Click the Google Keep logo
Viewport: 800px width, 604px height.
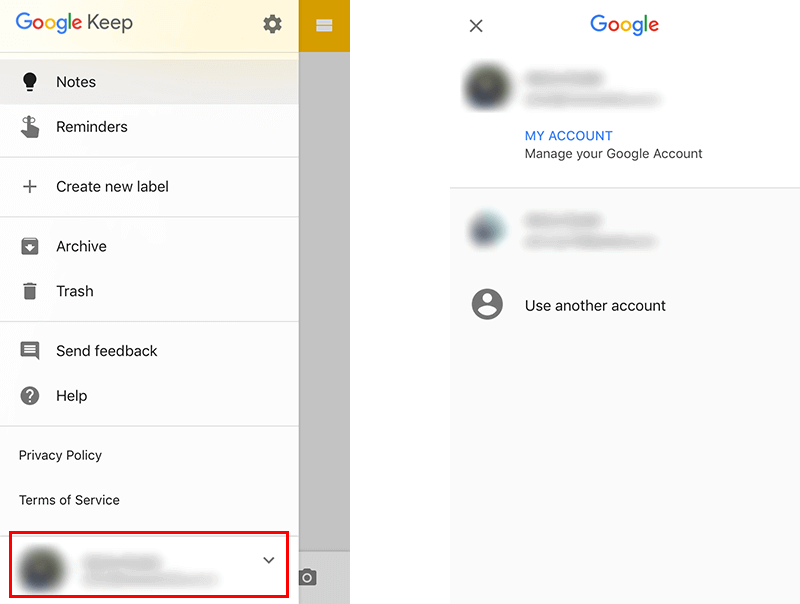point(74,22)
